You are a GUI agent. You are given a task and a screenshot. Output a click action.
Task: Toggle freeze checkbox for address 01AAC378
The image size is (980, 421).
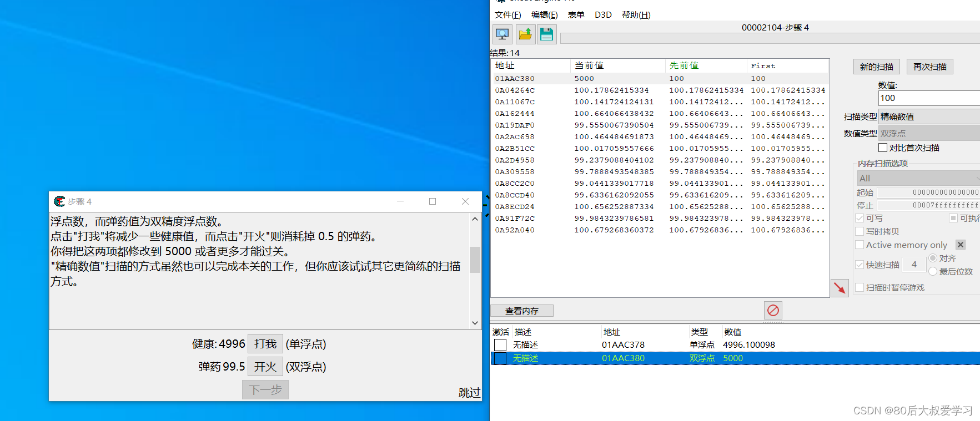500,345
